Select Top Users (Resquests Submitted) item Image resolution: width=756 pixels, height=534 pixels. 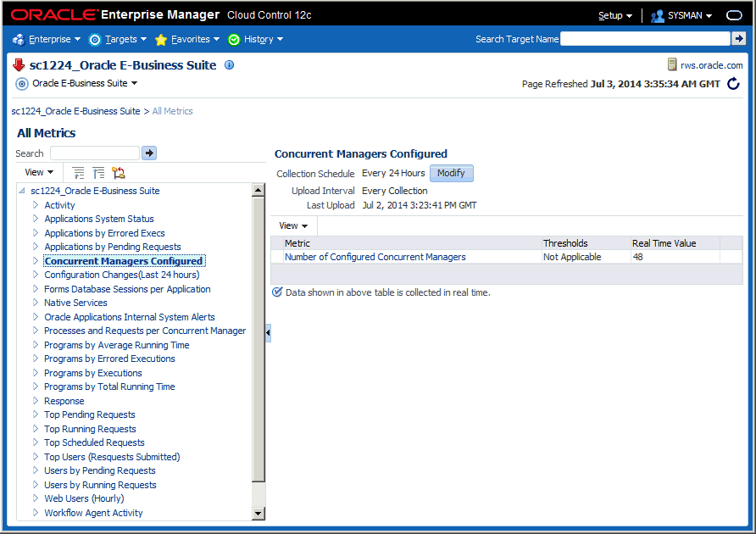[x=112, y=456]
